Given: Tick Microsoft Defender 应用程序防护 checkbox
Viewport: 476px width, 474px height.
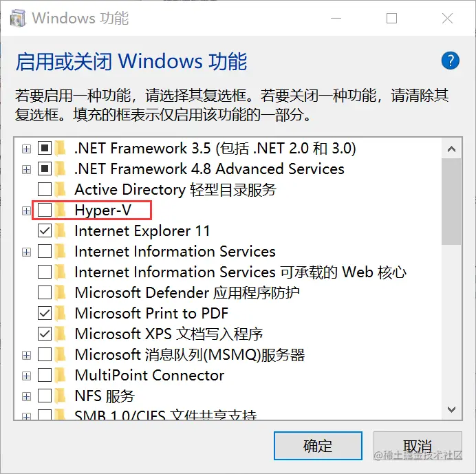Looking at the screenshot, I should point(45,292).
